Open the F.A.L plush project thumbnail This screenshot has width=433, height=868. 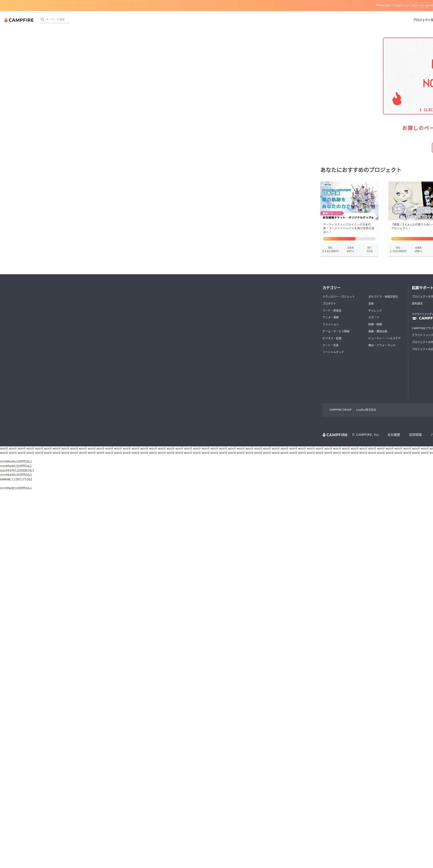(411, 201)
